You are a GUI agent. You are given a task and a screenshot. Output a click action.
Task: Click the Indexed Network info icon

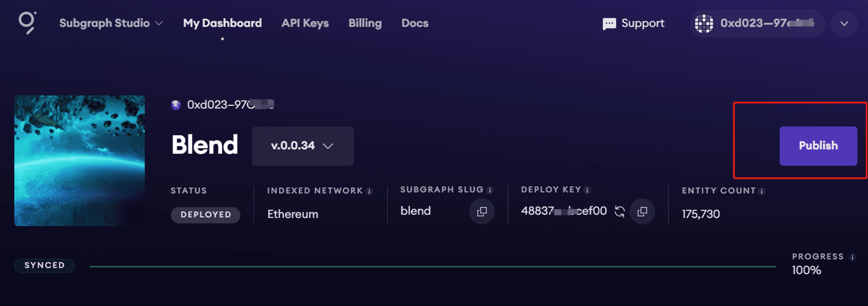click(369, 191)
